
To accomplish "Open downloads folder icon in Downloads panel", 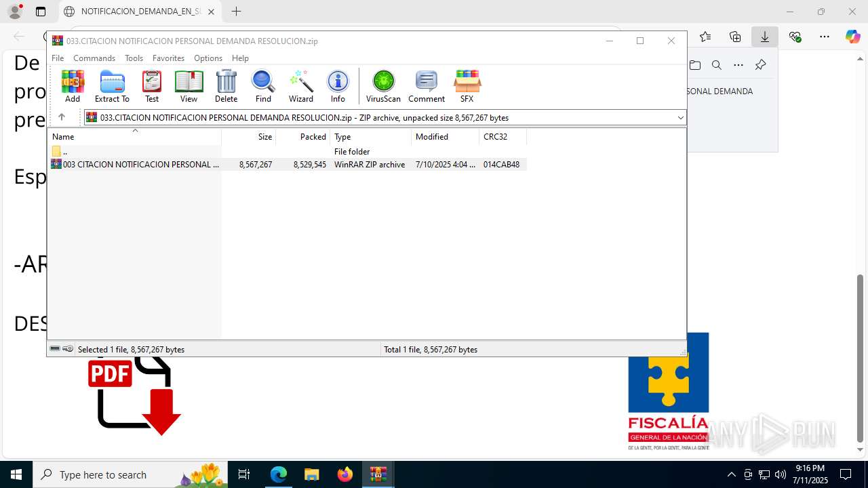I will 695,65.
